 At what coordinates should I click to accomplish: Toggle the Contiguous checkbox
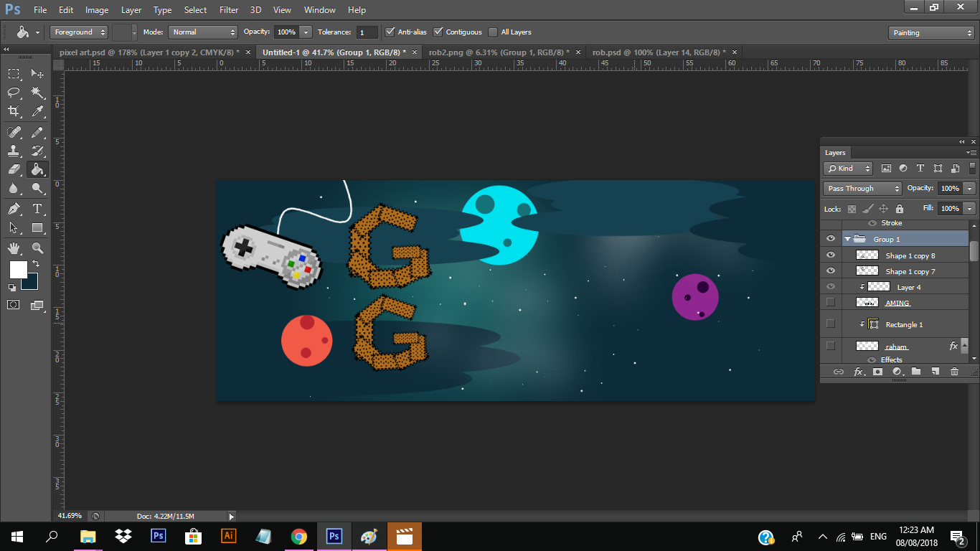(438, 32)
